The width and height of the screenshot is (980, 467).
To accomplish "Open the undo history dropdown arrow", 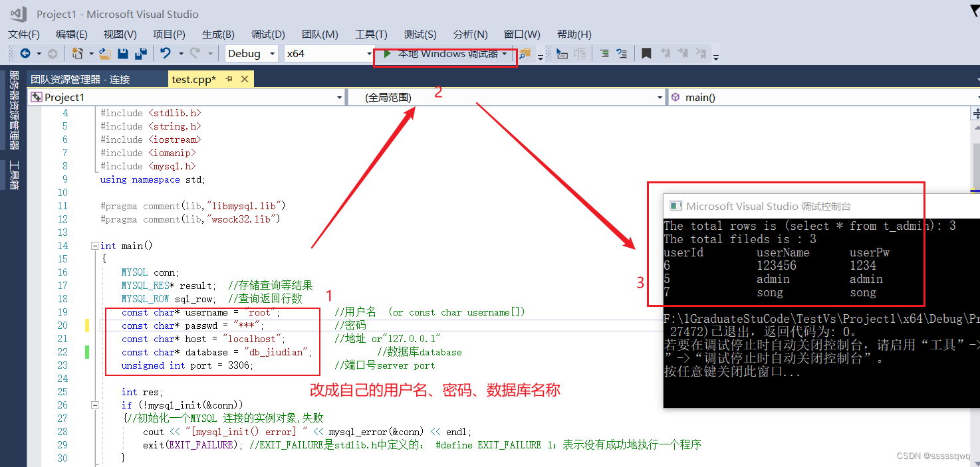I will pyautogui.click(x=180, y=54).
